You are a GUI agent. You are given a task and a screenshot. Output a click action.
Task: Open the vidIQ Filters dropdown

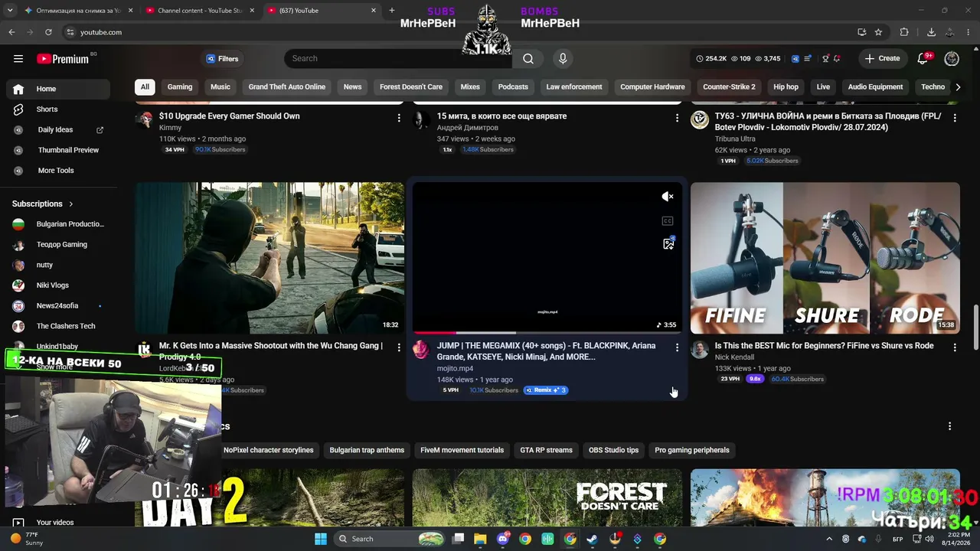click(x=222, y=59)
